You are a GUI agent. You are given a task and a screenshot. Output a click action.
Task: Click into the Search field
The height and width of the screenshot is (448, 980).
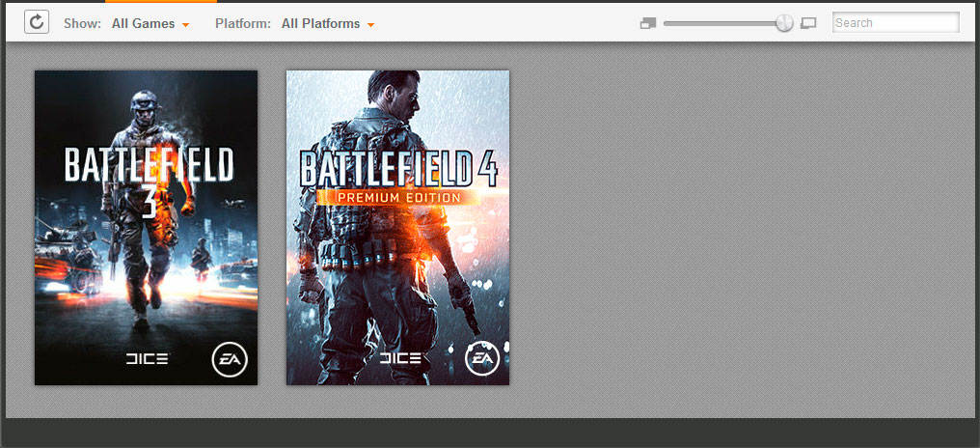tap(896, 22)
